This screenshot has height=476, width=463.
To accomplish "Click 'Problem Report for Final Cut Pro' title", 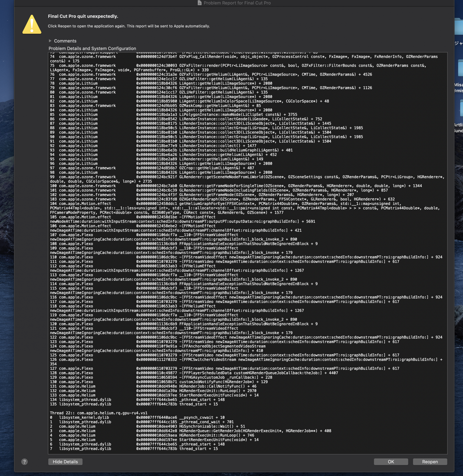I will pos(237,3).
